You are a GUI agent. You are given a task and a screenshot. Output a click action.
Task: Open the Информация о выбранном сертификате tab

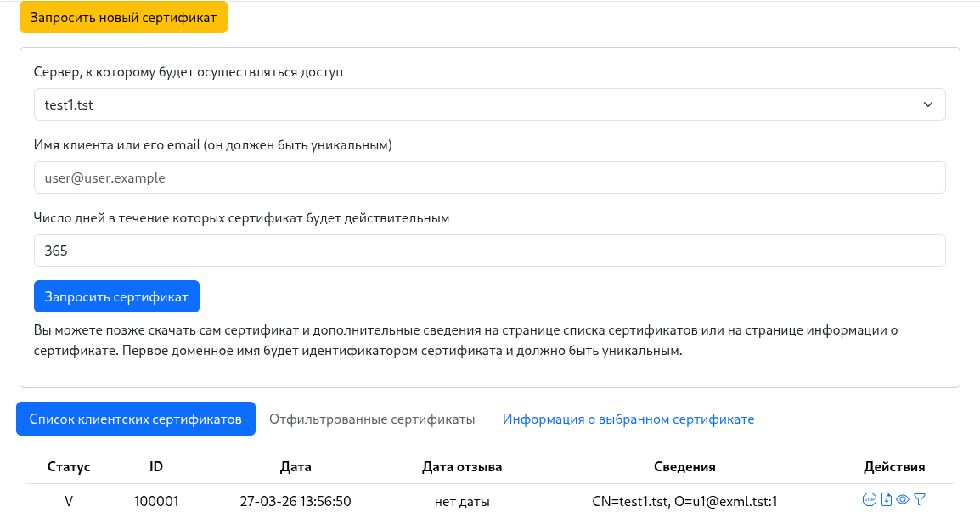[x=628, y=419]
